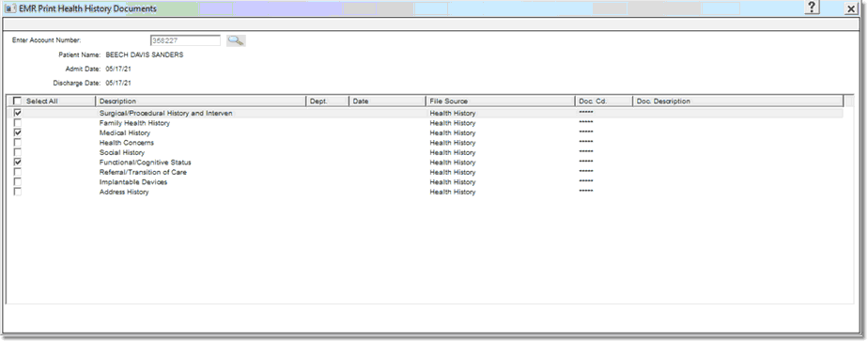
Task: Click Doc. Cd. asterisks in Implantable Devices row
Action: (x=585, y=181)
